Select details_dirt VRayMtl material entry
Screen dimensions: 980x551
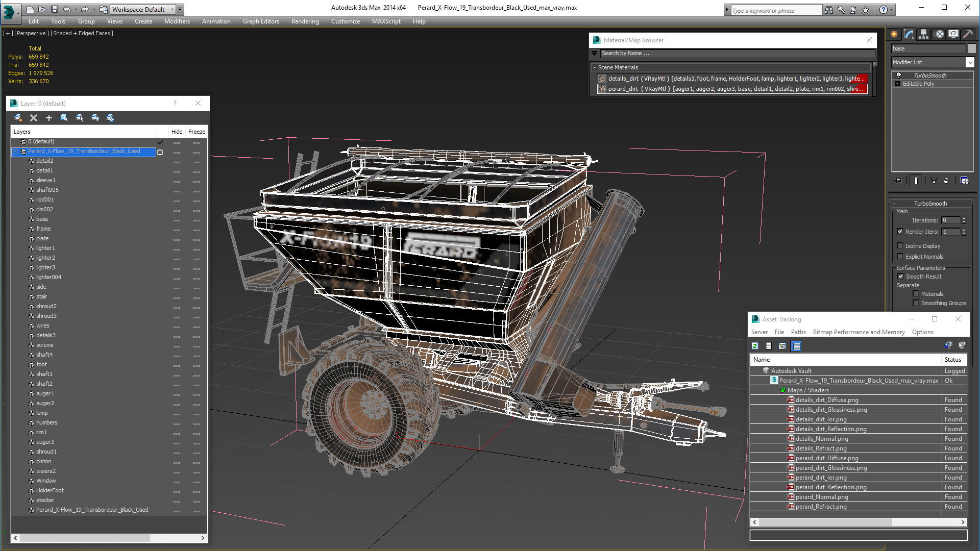click(732, 79)
